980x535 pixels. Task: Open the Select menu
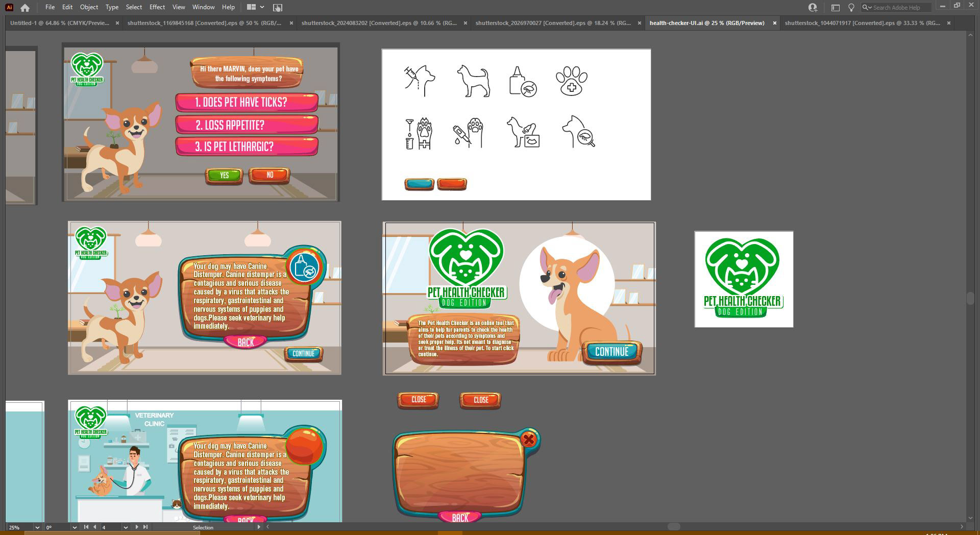134,7
